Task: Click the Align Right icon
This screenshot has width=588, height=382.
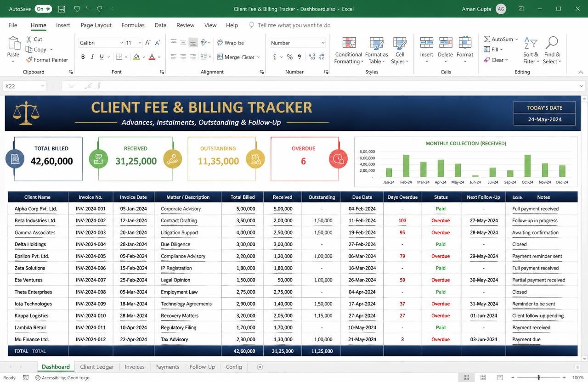Action: click(x=193, y=57)
